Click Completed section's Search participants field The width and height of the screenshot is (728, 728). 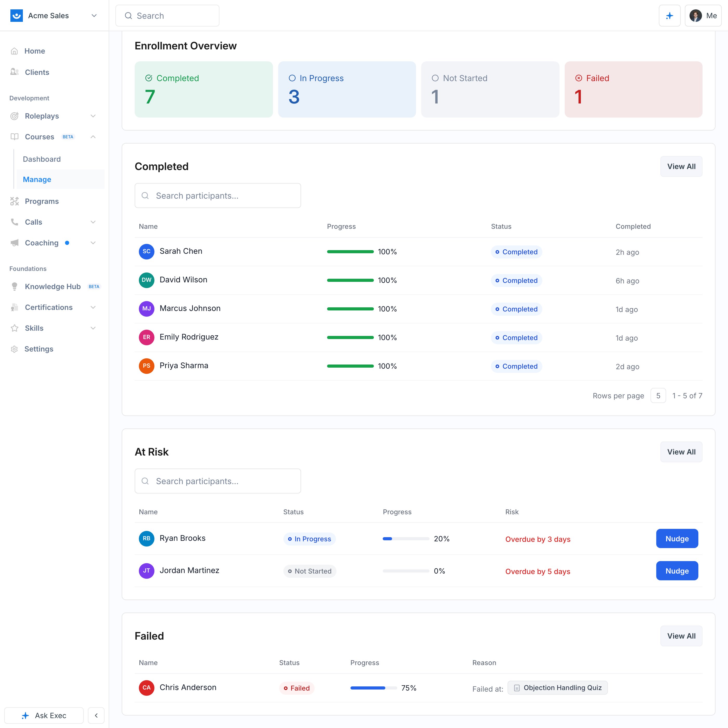coord(218,196)
